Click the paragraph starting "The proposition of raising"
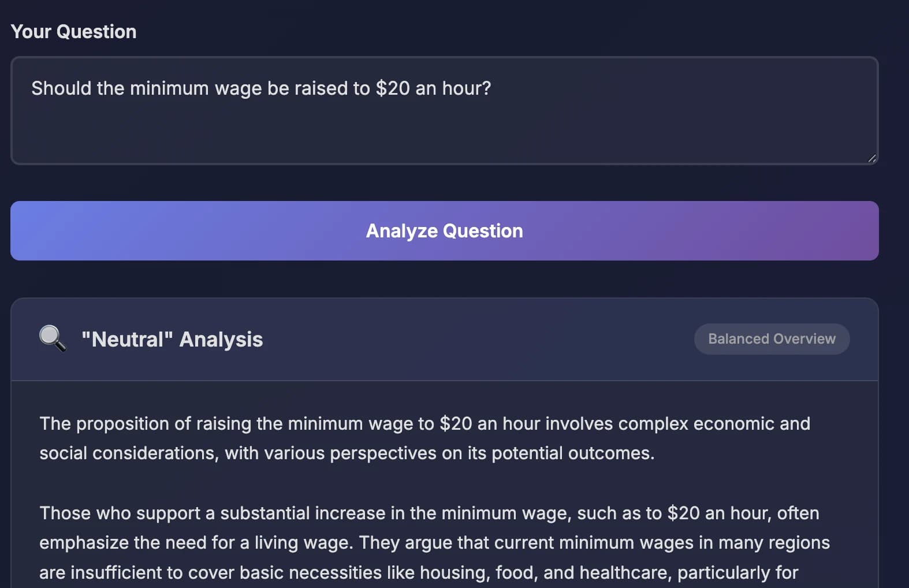Viewport: 909px width, 588px height. point(424,438)
